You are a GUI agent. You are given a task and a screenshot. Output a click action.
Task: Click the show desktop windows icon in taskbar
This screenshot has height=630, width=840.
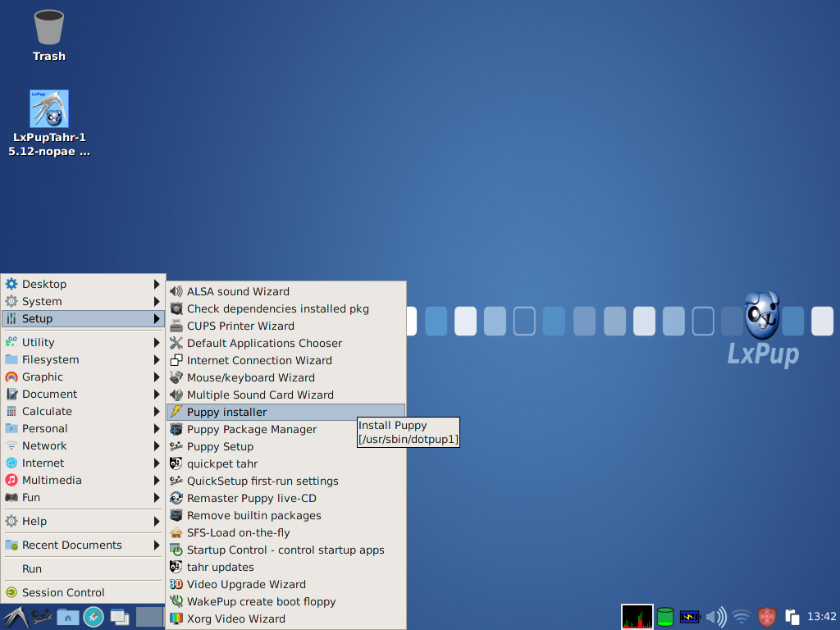point(120,617)
